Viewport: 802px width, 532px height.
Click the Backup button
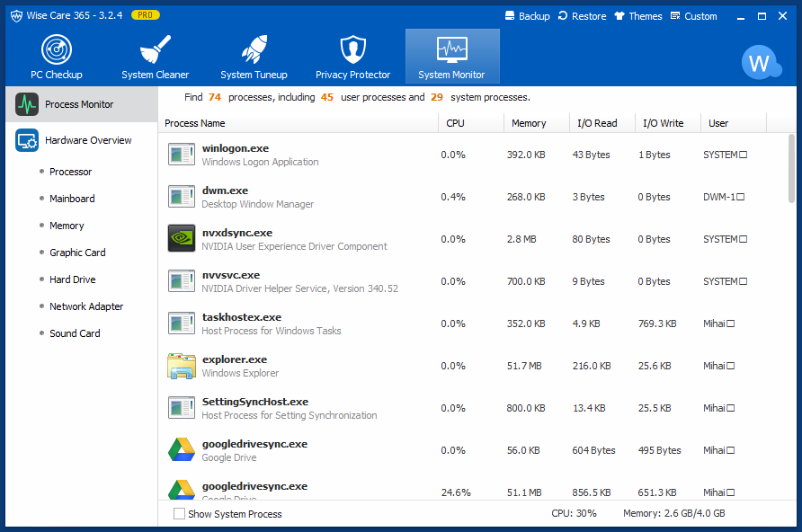[x=528, y=16]
